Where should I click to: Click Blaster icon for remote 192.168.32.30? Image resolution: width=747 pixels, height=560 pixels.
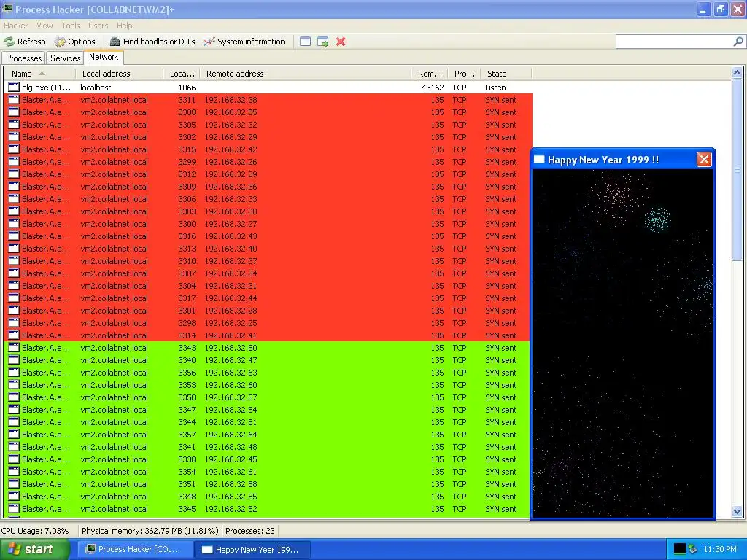pos(14,211)
